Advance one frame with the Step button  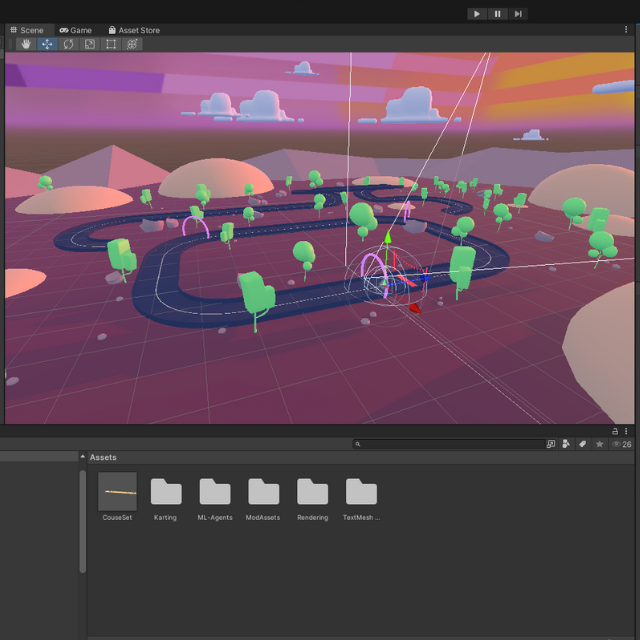click(x=518, y=14)
